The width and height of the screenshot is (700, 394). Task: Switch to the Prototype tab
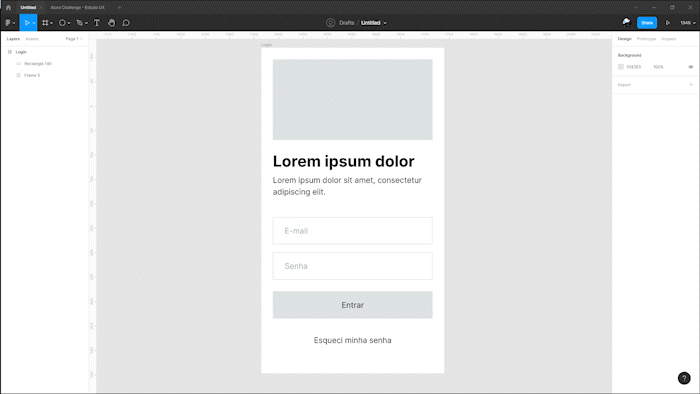(x=646, y=39)
